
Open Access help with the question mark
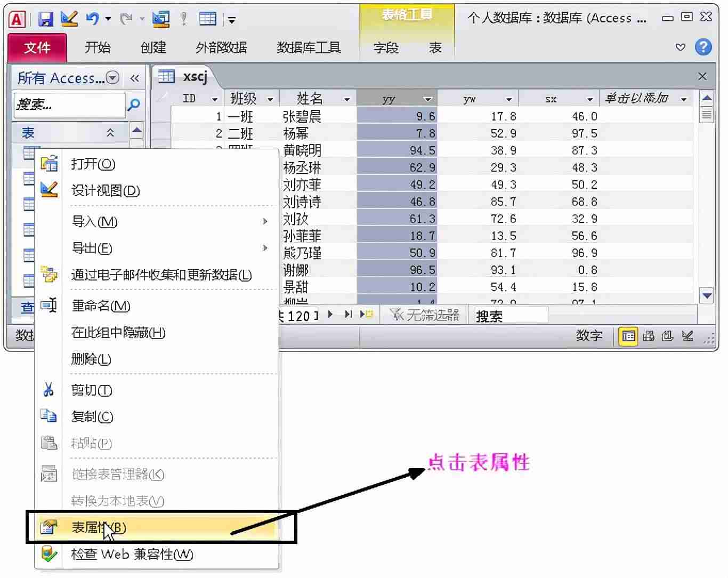(x=703, y=47)
